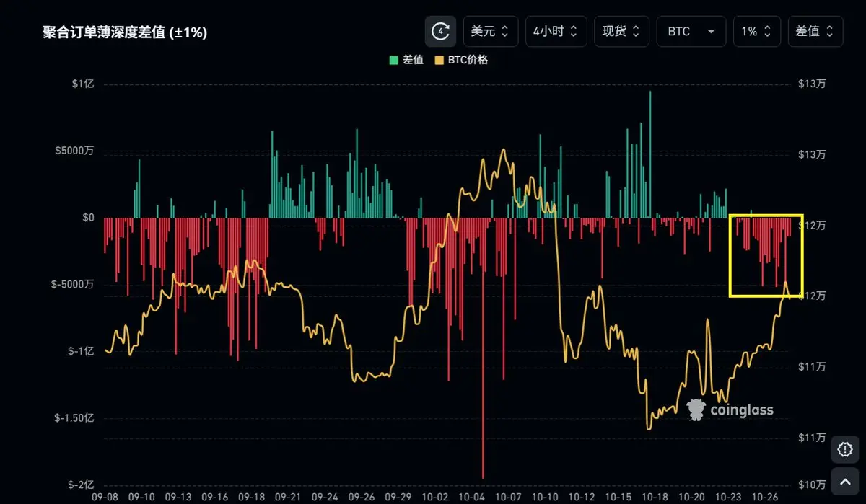Image resolution: width=866 pixels, height=504 pixels.
Task: Click the tallest green bar near 10-18
Action: [650, 154]
